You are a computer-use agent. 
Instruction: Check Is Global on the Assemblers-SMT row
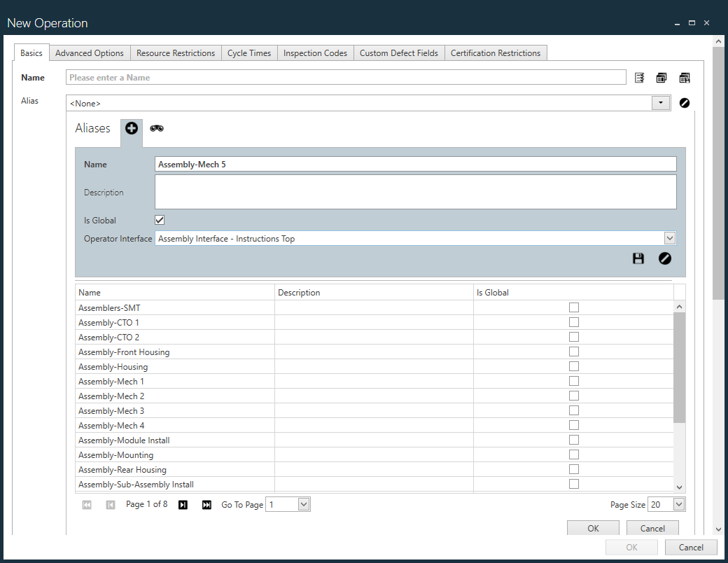(574, 307)
